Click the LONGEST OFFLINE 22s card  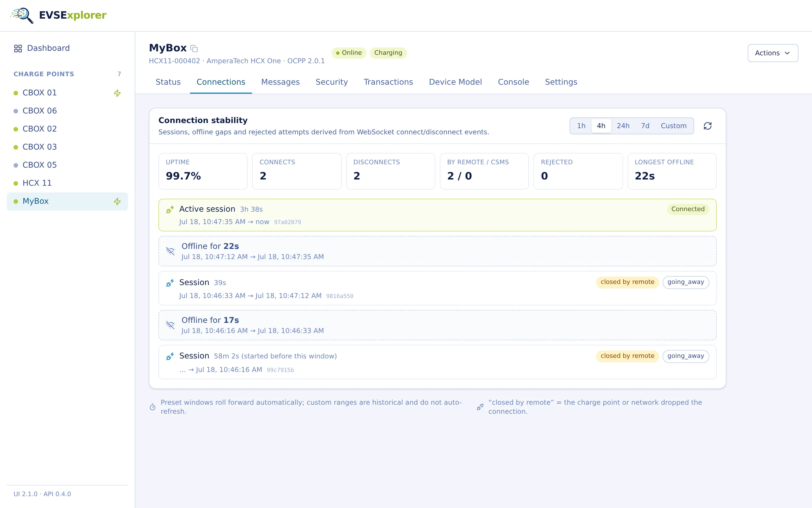672,171
